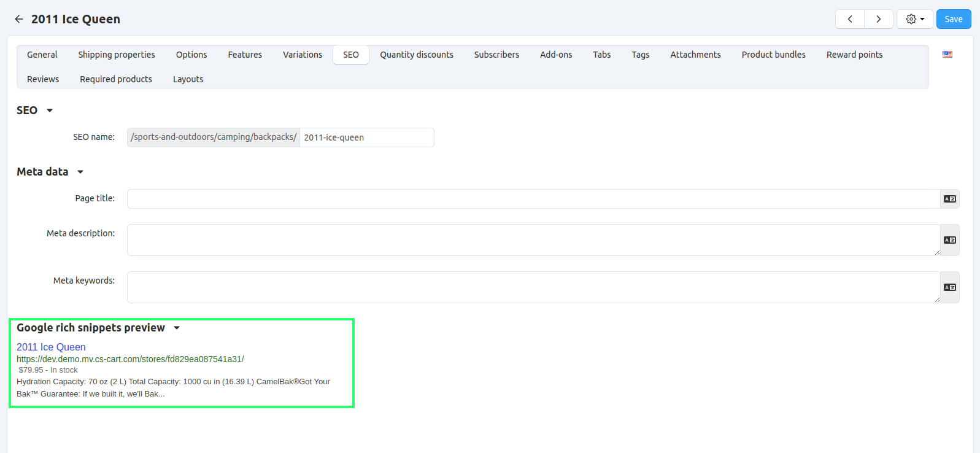The height and width of the screenshot is (453, 980).
Task: Click into the Meta keywords textarea
Action: tap(534, 287)
